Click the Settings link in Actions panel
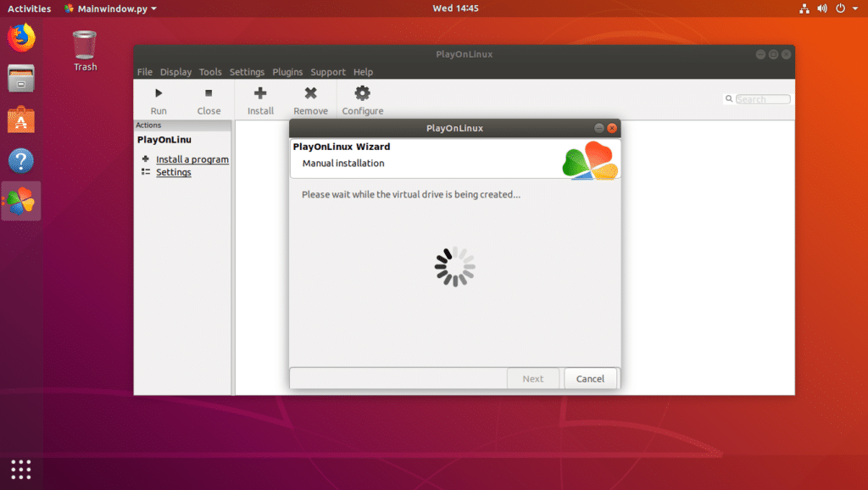Screen dimensions: 868x490 pos(174,172)
